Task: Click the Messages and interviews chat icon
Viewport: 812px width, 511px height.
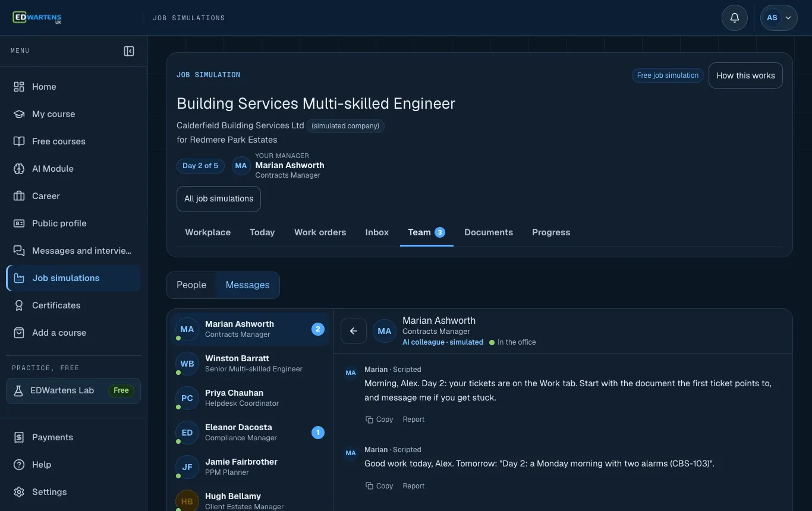Action: coord(19,251)
